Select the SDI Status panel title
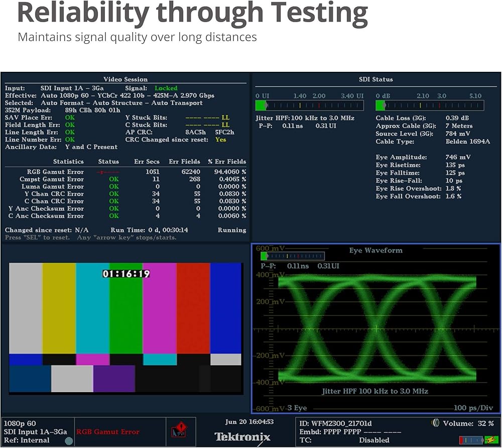This screenshot has height=448, width=502. [x=376, y=79]
